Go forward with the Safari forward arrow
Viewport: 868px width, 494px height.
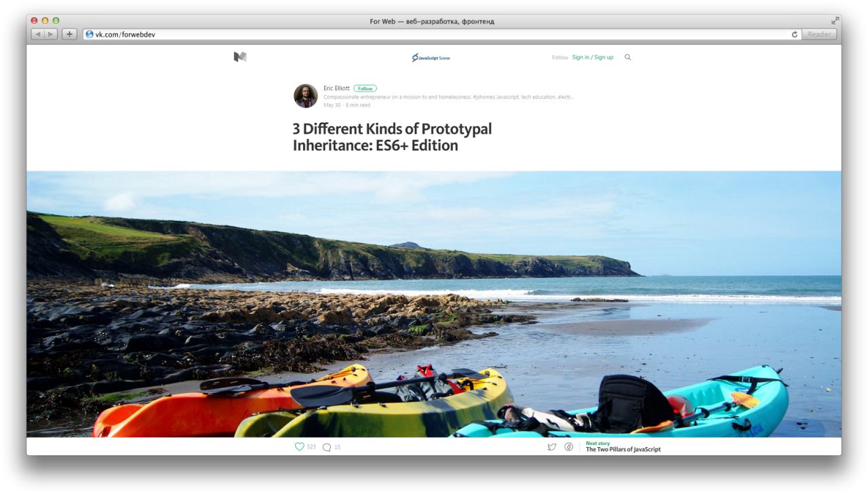click(x=52, y=34)
